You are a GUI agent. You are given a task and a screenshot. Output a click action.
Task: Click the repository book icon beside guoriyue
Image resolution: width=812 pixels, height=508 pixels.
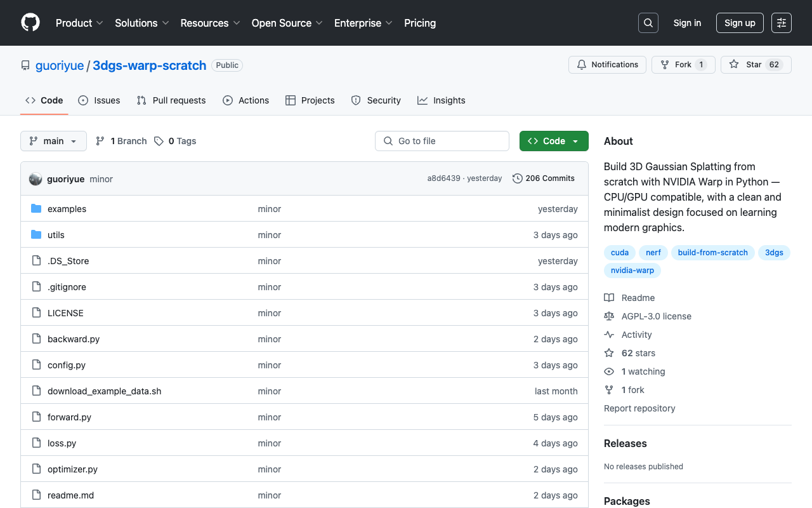[x=25, y=65]
